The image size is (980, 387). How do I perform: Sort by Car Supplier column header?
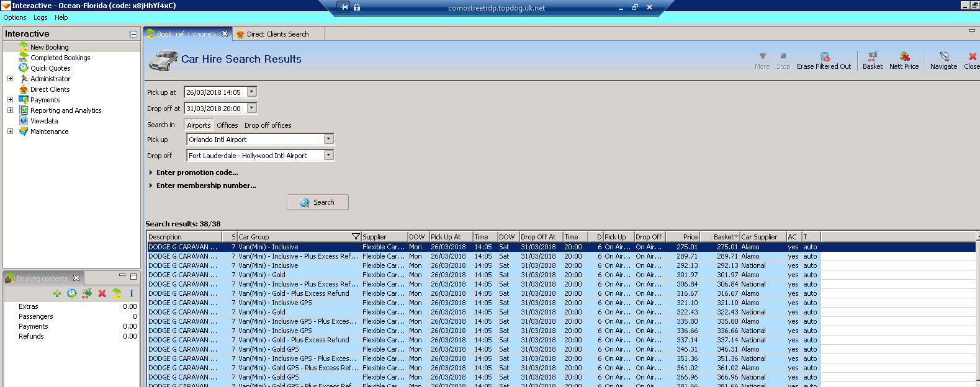click(763, 237)
